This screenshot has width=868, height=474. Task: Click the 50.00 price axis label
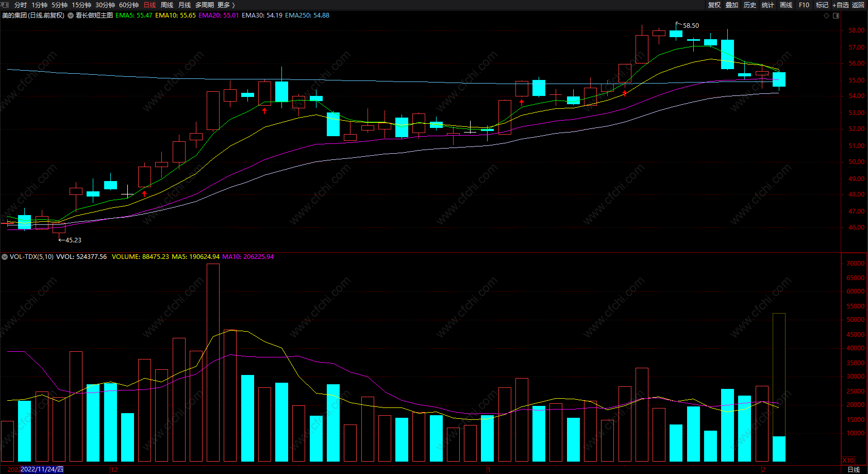[x=857, y=162]
